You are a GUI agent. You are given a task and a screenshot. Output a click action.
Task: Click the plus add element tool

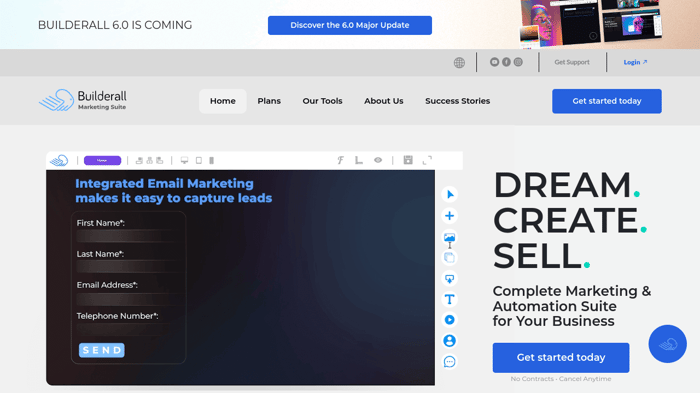[x=450, y=216]
